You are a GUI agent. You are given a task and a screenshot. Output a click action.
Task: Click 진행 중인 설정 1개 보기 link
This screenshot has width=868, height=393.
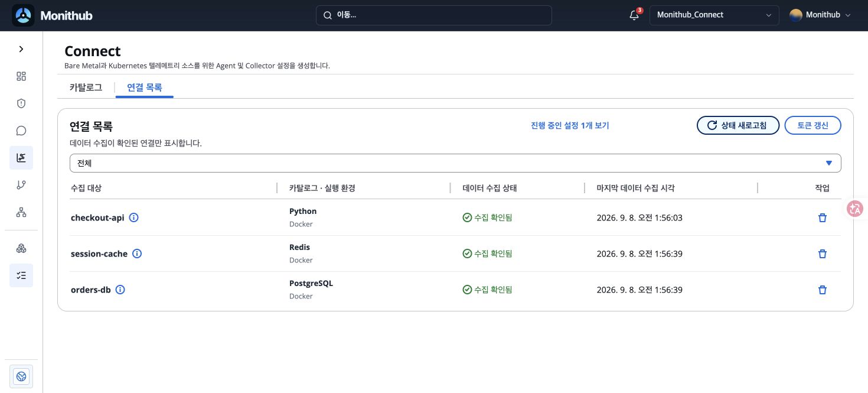tap(570, 125)
